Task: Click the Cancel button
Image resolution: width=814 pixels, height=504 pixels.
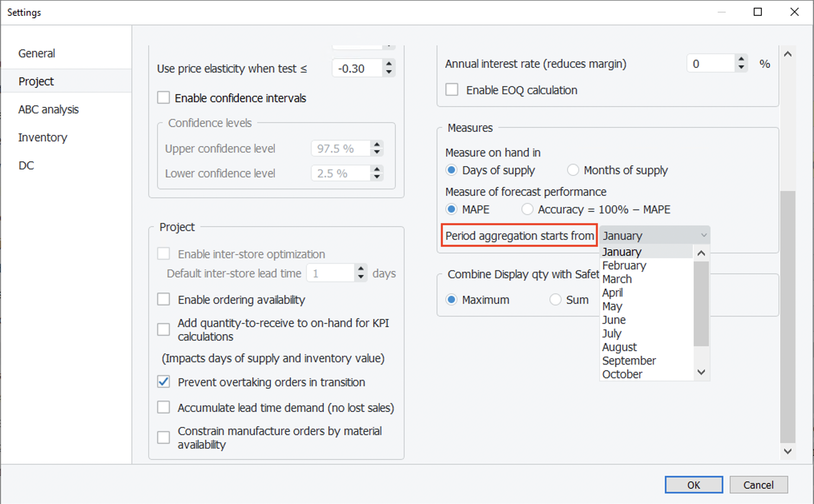Action: (758, 485)
